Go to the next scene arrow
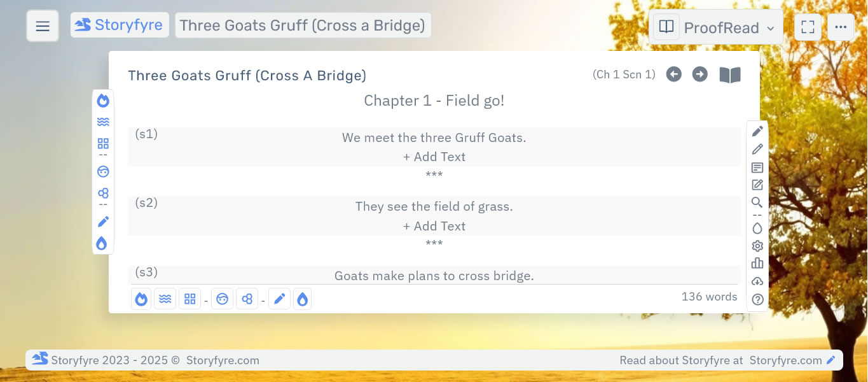Image resolution: width=868 pixels, height=382 pixels. pyautogui.click(x=699, y=74)
